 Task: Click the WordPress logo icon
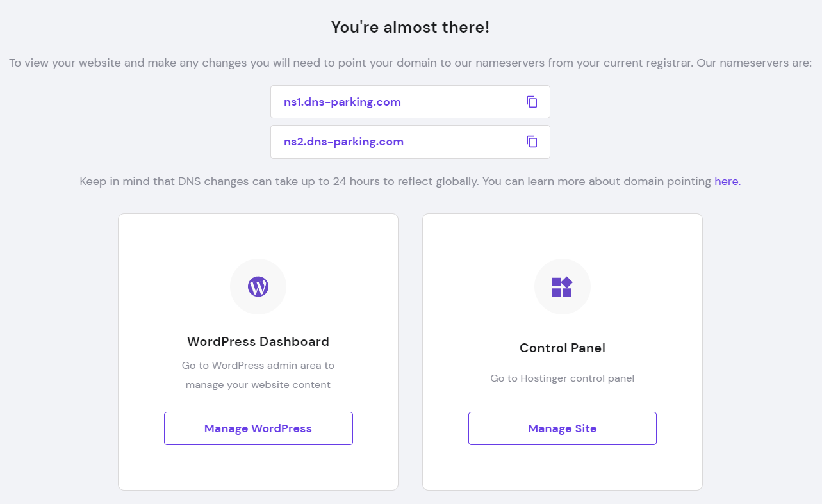pyautogui.click(x=258, y=287)
